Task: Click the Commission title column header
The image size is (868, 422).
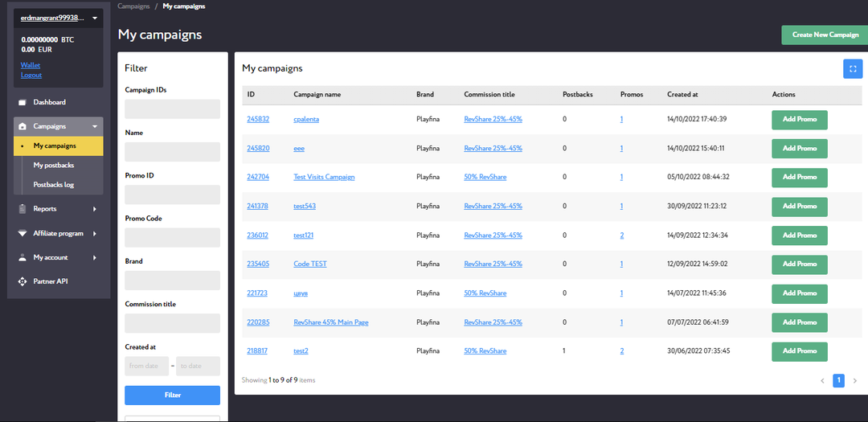Action: (x=489, y=95)
